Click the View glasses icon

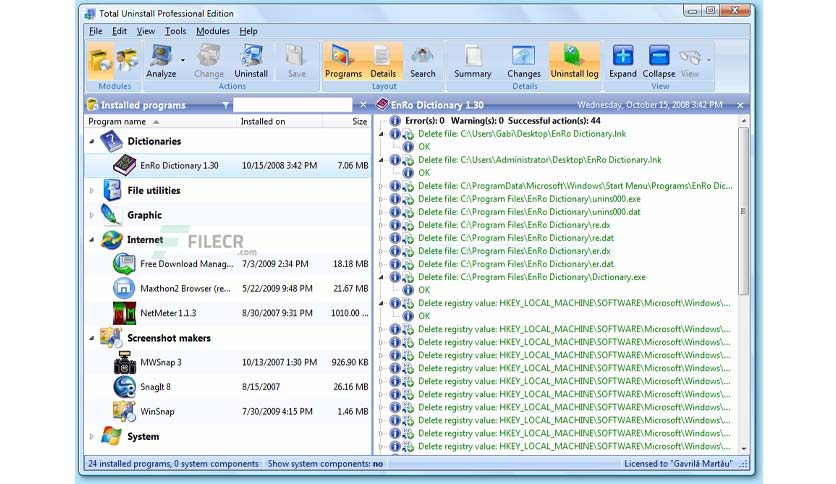point(689,57)
